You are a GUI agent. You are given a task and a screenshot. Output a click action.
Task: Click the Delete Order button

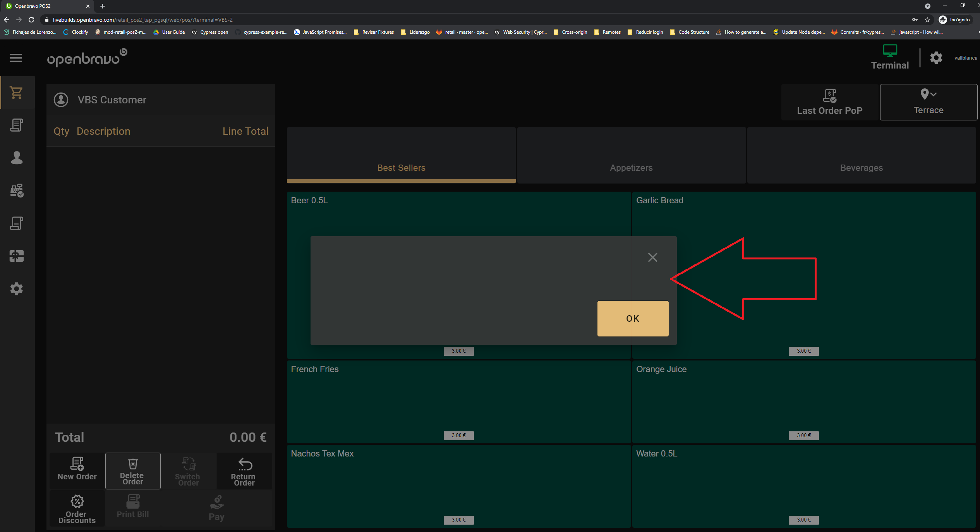click(132, 471)
